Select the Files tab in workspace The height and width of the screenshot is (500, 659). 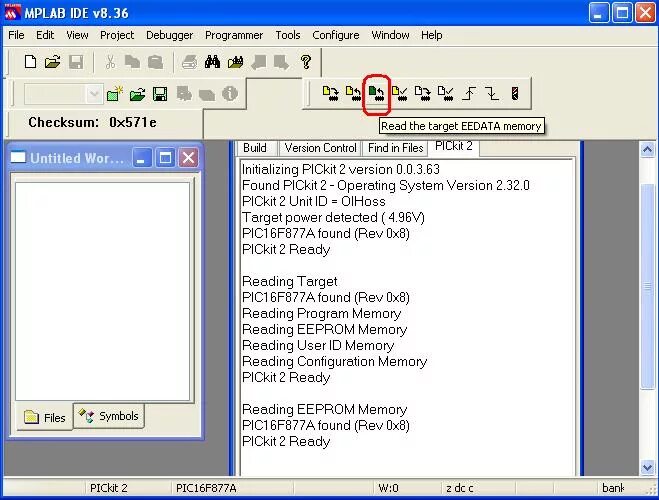[45, 418]
